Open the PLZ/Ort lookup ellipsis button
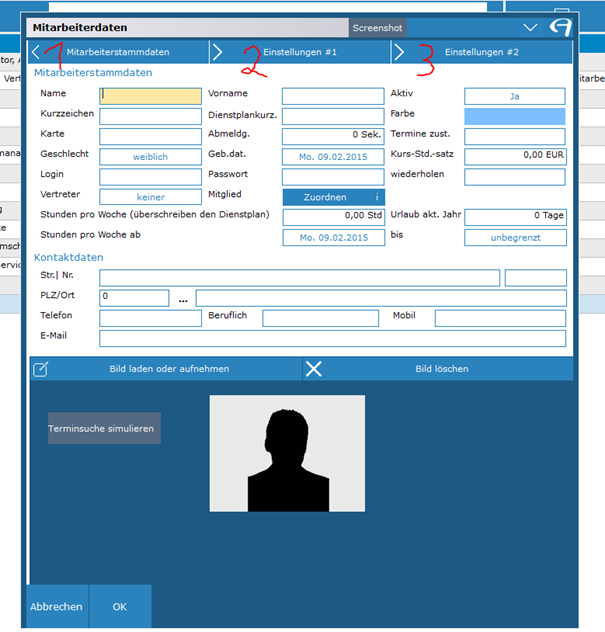Viewport: 605px width, 632px height. click(183, 298)
